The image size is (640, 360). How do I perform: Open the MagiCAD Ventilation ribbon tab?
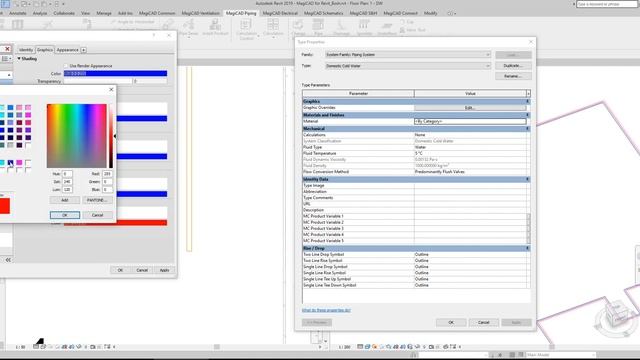click(200, 13)
